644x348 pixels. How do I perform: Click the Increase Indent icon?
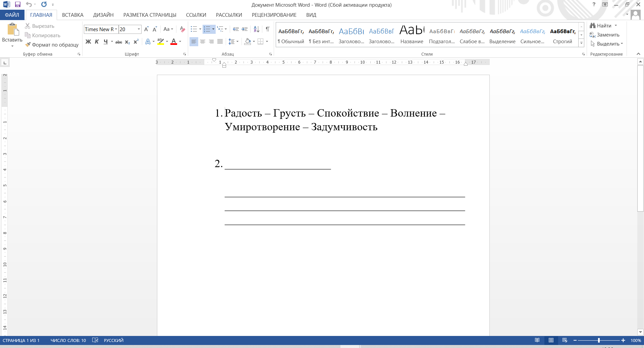point(245,29)
